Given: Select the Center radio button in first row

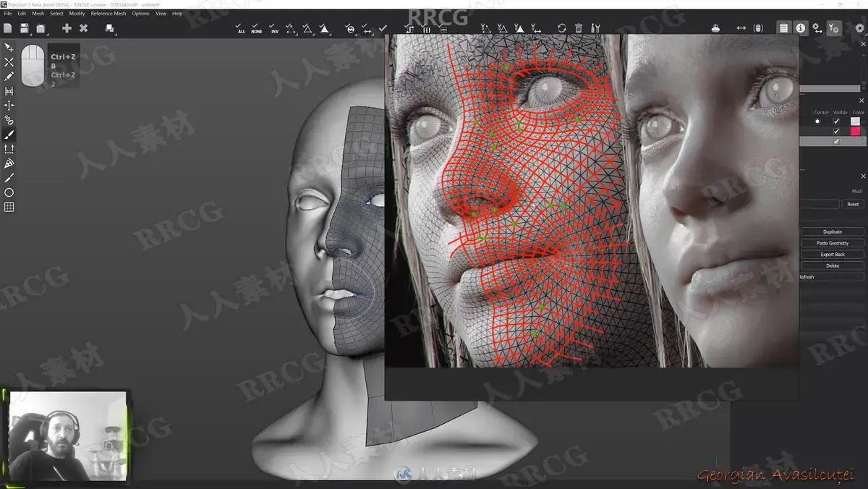Looking at the screenshot, I should click(818, 122).
